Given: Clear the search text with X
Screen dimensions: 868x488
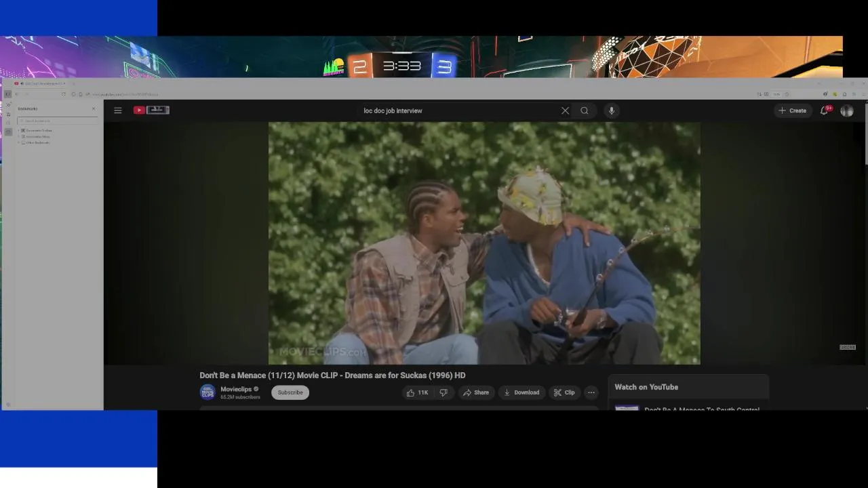Looking at the screenshot, I should (x=565, y=110).
